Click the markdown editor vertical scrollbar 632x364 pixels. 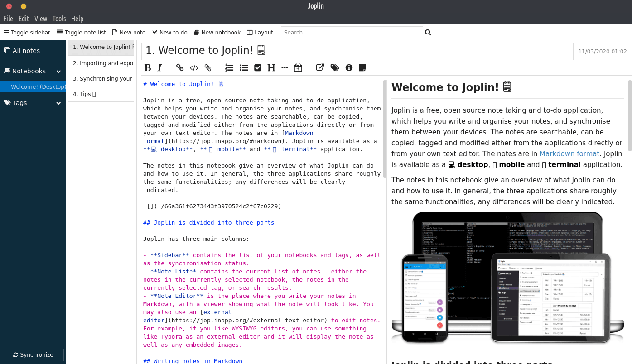pyautogui.click(x=385, y=129)
